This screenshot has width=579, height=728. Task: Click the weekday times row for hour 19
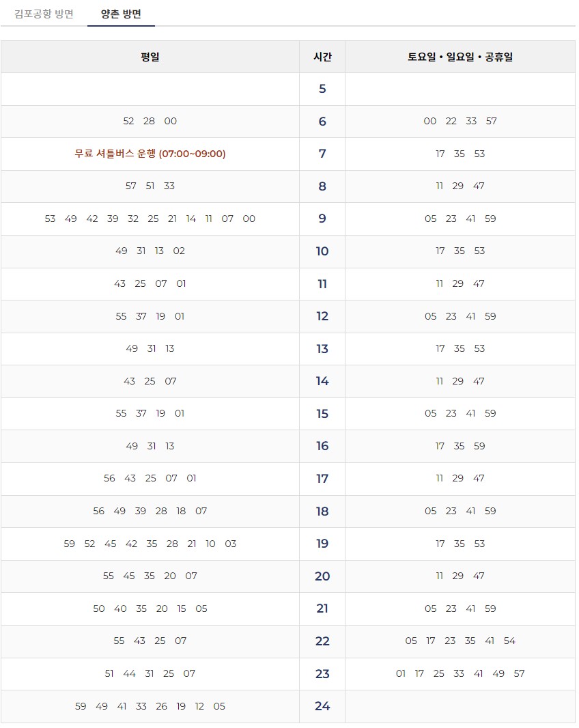(150, 544)
